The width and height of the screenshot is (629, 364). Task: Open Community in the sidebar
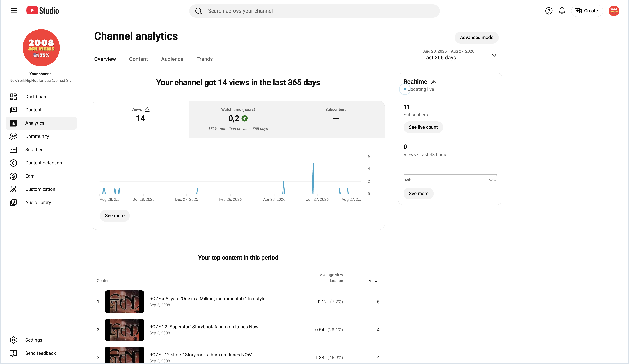(41, 136)
